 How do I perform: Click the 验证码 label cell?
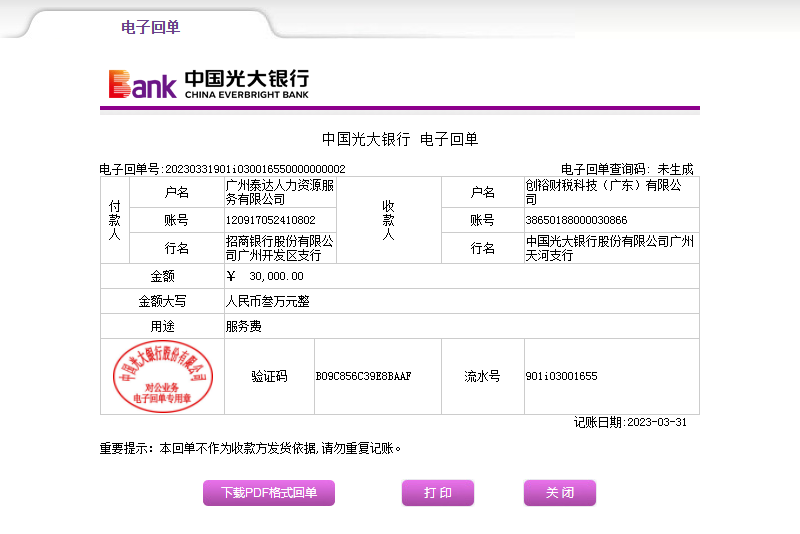(x=269, y=376)
